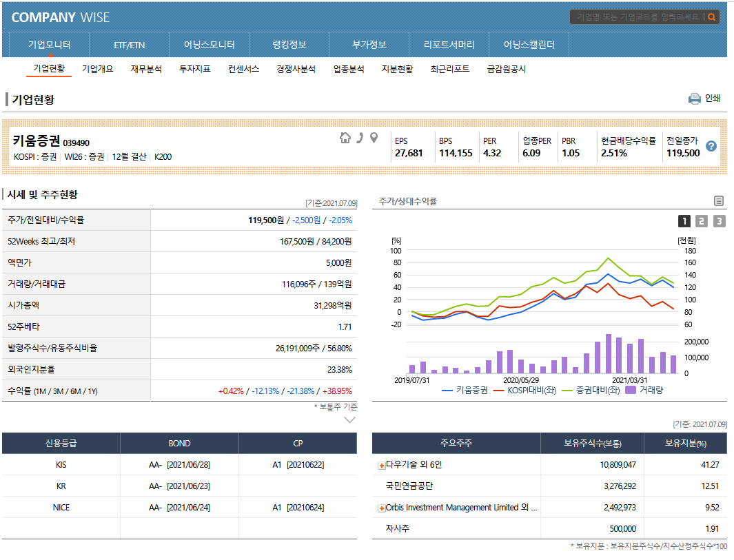Click the 거래량/거래대금 row value
Image resolution: width=734 pixels, height=560 pixels.
[x=316, y=284]
